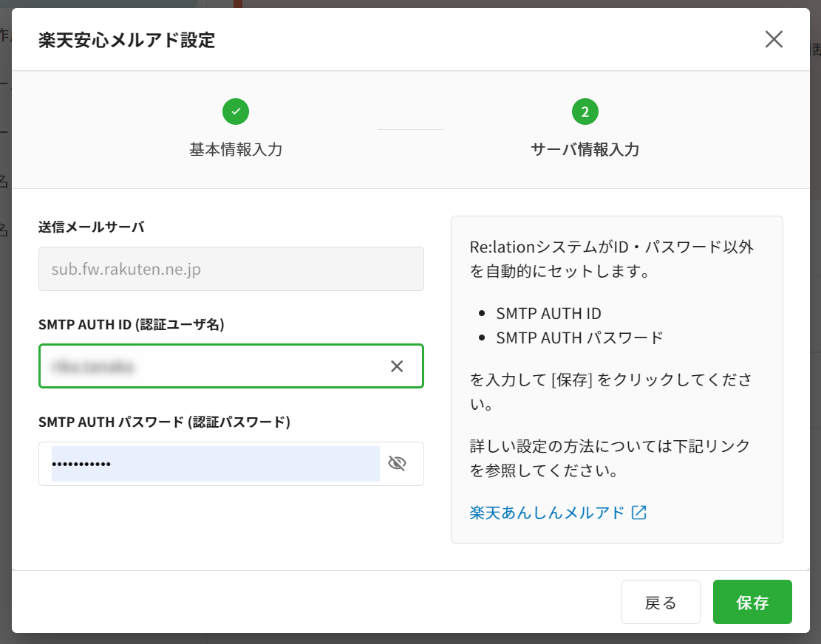Focus the SMTP AUTH ID input field

pyautogui.click(x=214, y=366)
